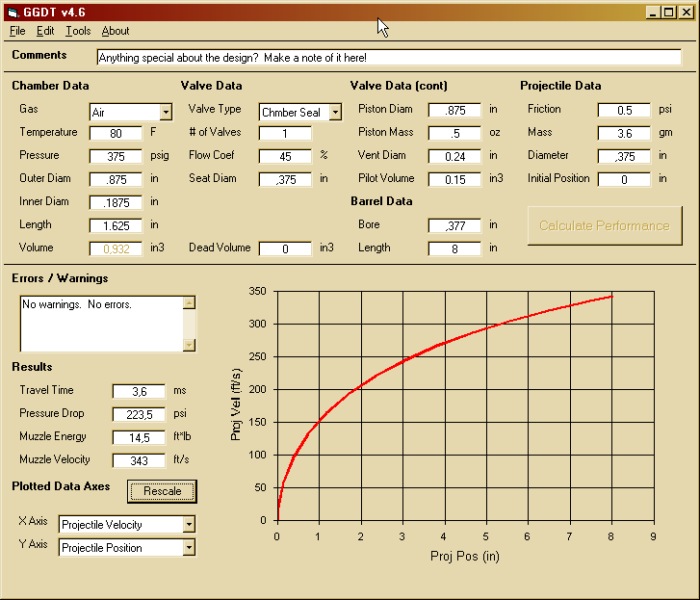Open the Tools menu
700x600 pixels.
click(x=78, y=31)
